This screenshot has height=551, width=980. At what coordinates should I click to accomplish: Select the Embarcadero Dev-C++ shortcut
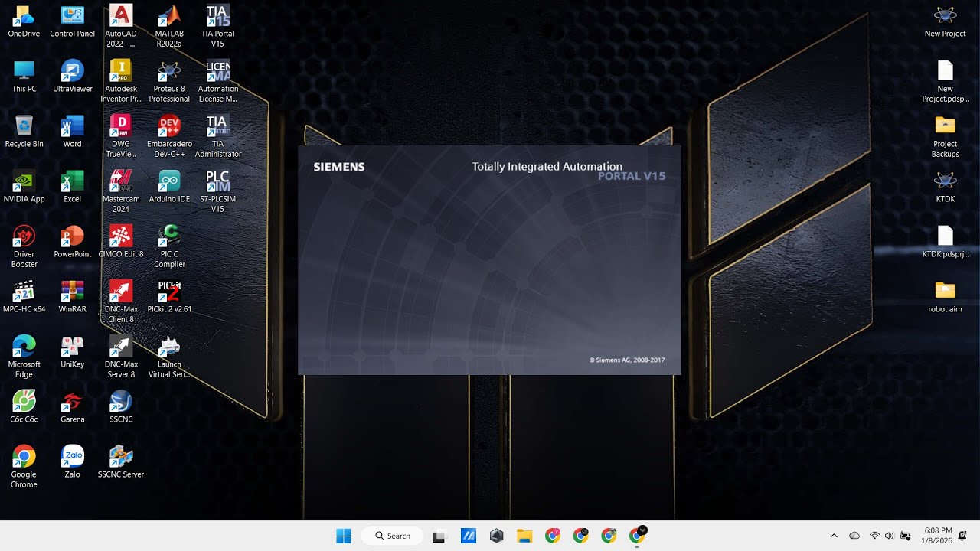(169, 136)
